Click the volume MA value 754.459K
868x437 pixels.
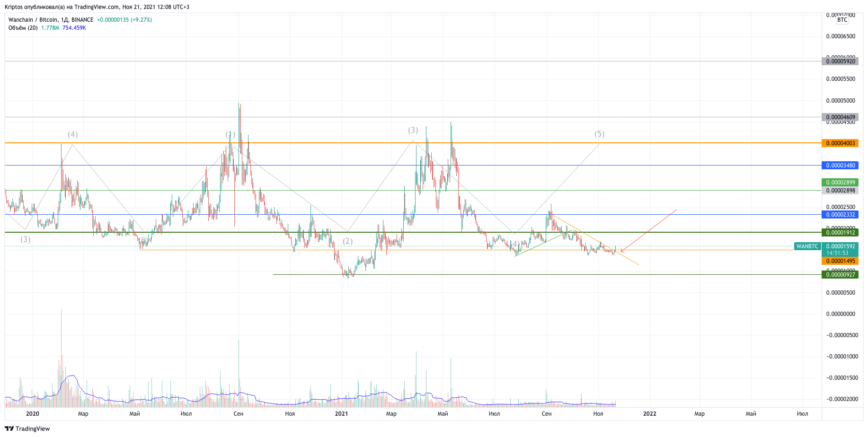coord(74,28)
